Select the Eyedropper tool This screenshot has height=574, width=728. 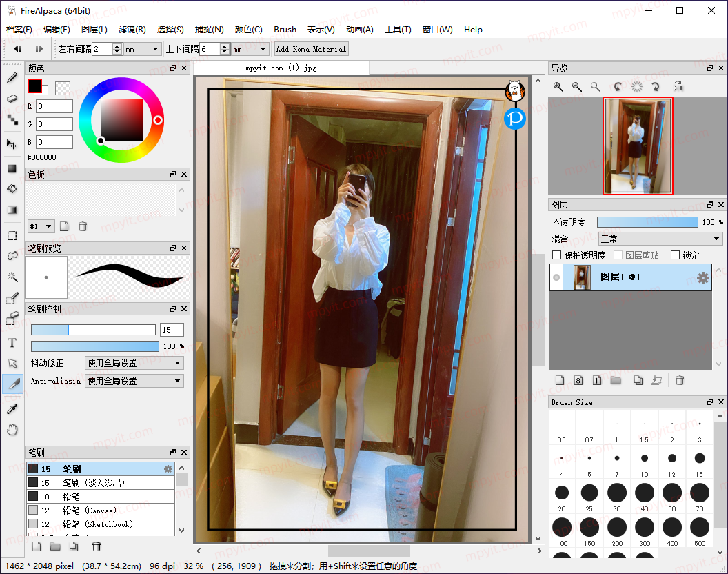[x=12, y=409]
